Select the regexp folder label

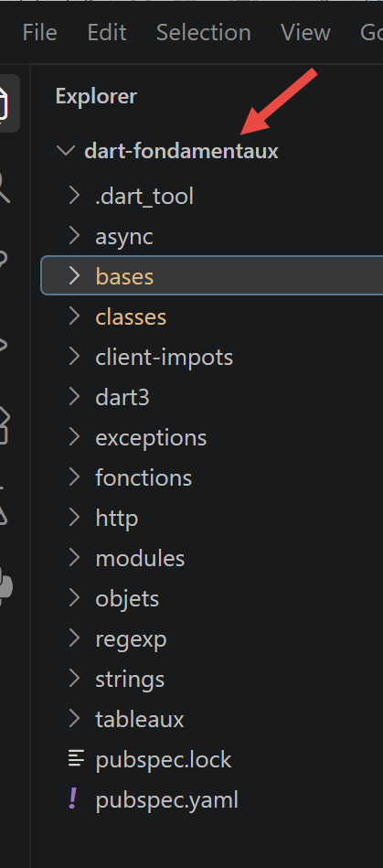pos(132,640)
